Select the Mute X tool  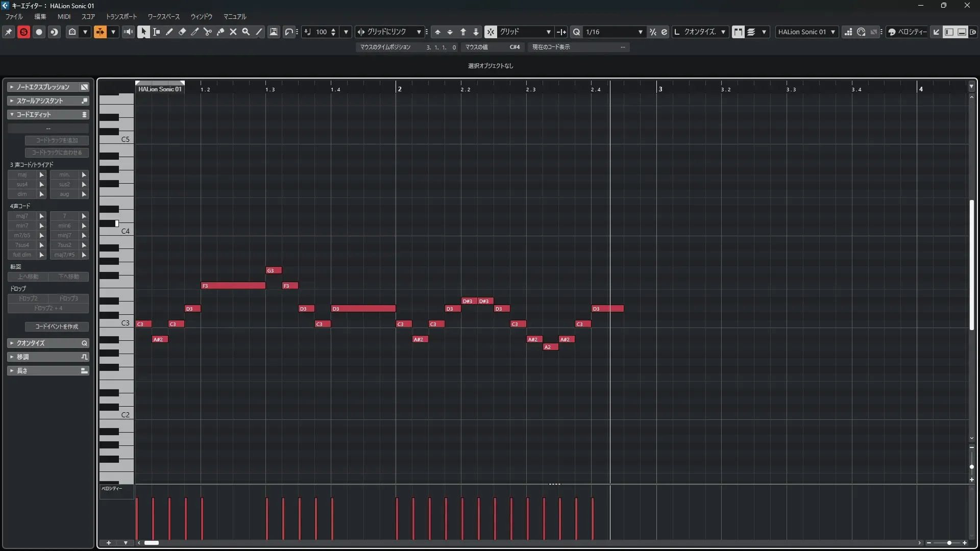click(233, 32)
